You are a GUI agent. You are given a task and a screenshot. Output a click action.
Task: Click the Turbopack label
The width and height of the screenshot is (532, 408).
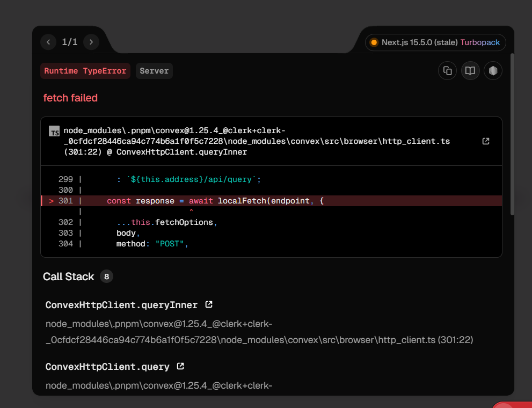tap(480, 42)
